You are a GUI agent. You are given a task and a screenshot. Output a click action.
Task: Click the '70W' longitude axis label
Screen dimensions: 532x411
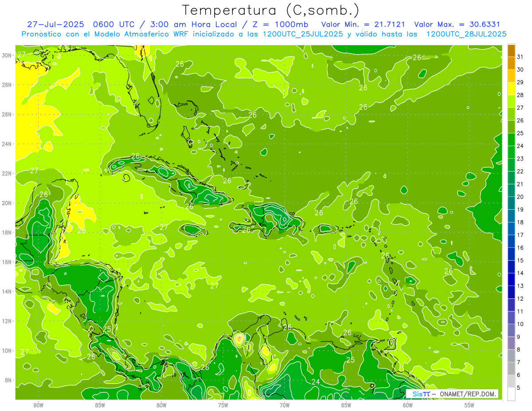[x=285, y=405]
